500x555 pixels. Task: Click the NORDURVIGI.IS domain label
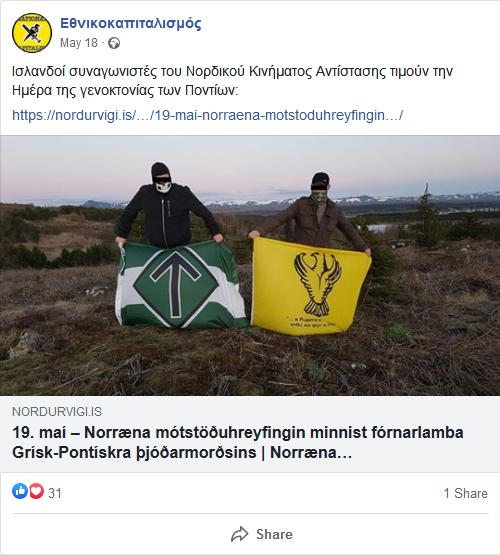point(57,412)
